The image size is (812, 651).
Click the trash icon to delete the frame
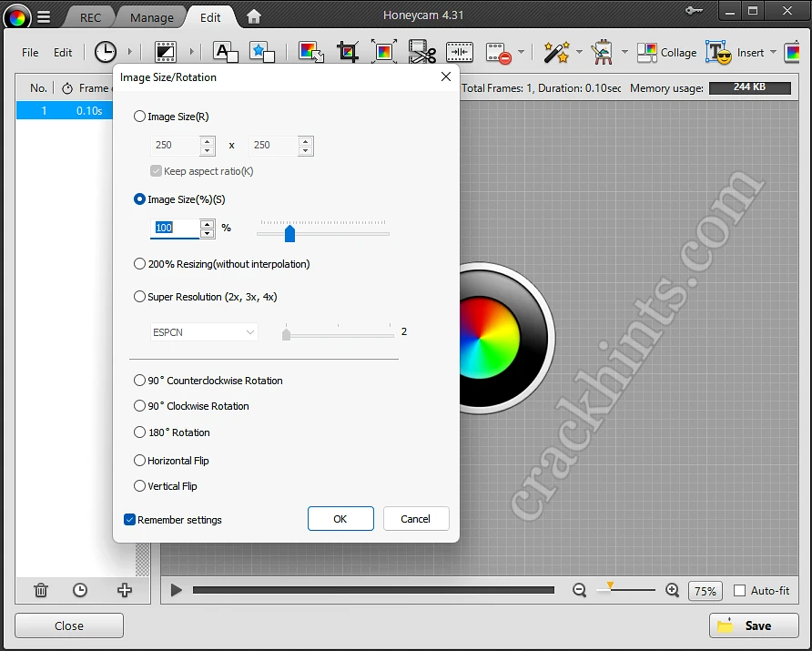pyautogui.click(x=40, y=590)
